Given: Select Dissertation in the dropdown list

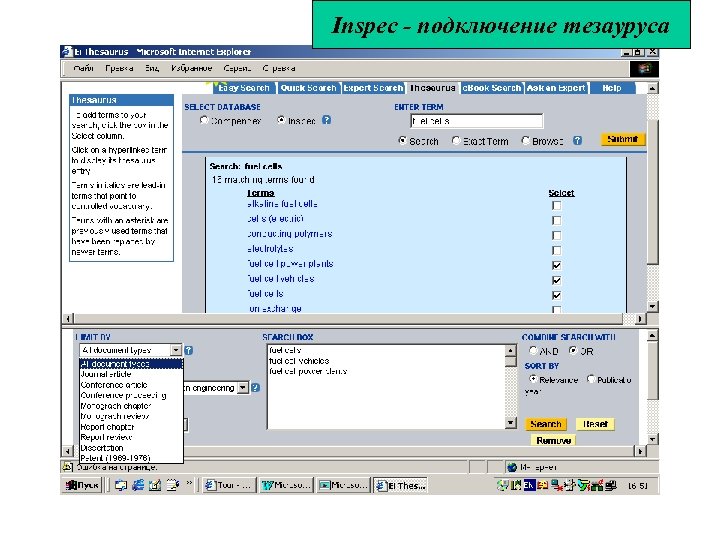Looking at the screenshot, I should click(131, 448).
